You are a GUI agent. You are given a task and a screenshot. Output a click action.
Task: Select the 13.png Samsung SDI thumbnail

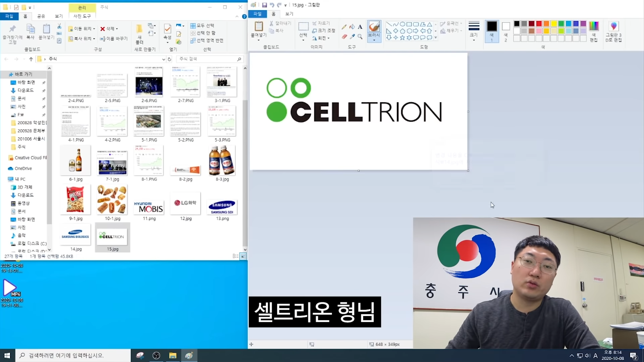[x=222, y=206]
